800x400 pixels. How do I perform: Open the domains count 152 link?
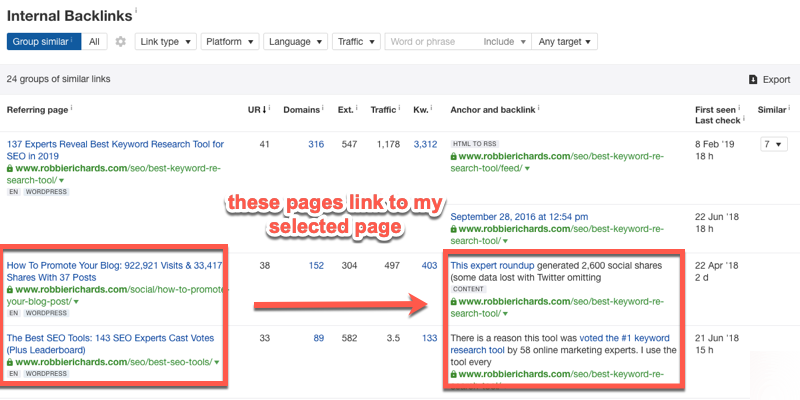point(316,266)
